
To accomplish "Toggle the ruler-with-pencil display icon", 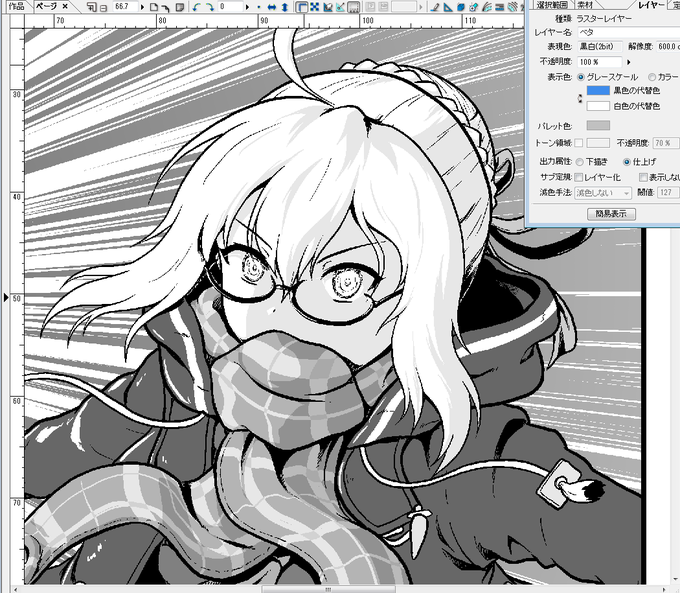I will point(327,7).
